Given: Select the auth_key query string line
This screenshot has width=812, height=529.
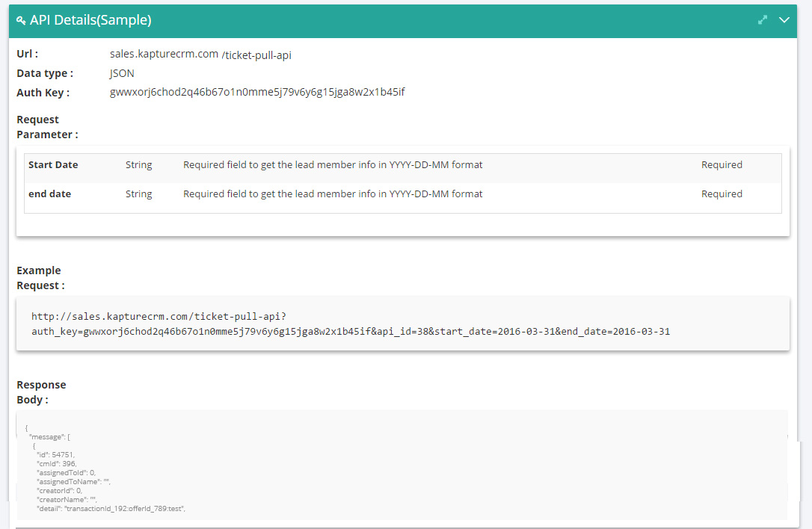Looking at the screenshot, I should [351, 331].
